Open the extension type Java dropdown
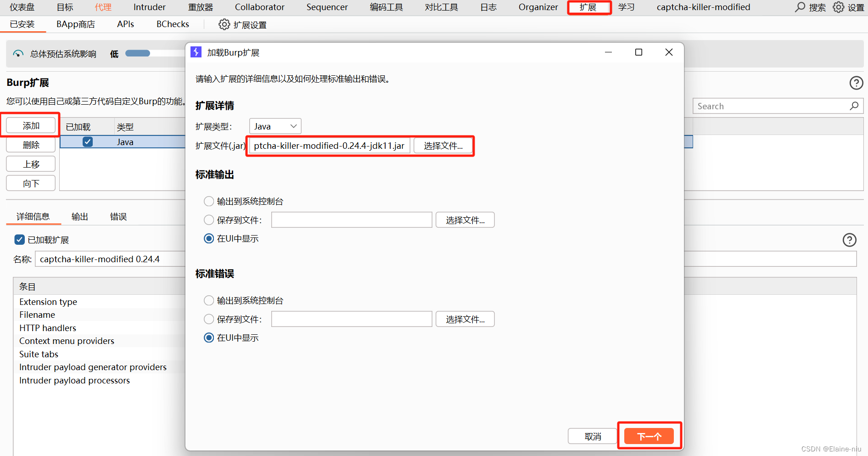Screen dimensions: 868x456 click(x=275, y=126)
